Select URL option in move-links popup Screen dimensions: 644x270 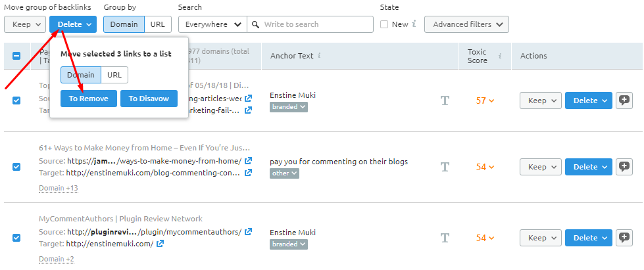click(x=114, y=75)
